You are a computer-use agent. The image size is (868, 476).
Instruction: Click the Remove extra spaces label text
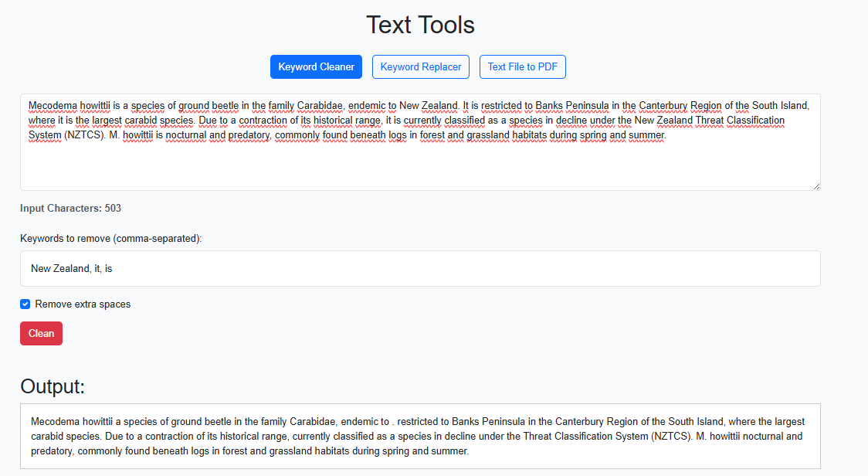[x=83, y=304]
